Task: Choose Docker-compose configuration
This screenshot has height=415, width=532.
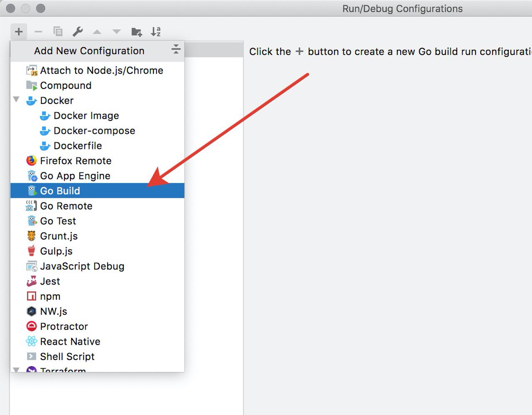Action: coord(97,131)
